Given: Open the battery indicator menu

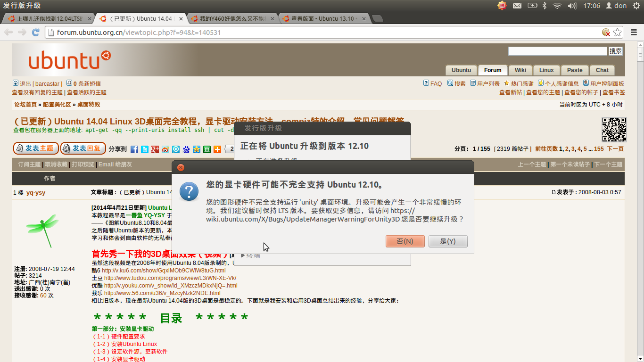Looking at the screenshot, I should point(532,6).
